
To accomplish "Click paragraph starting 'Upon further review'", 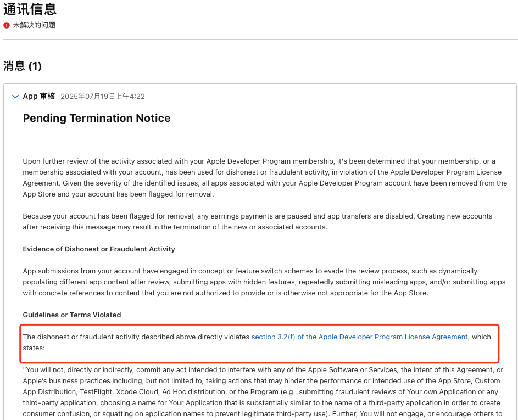I will (265, 178).
